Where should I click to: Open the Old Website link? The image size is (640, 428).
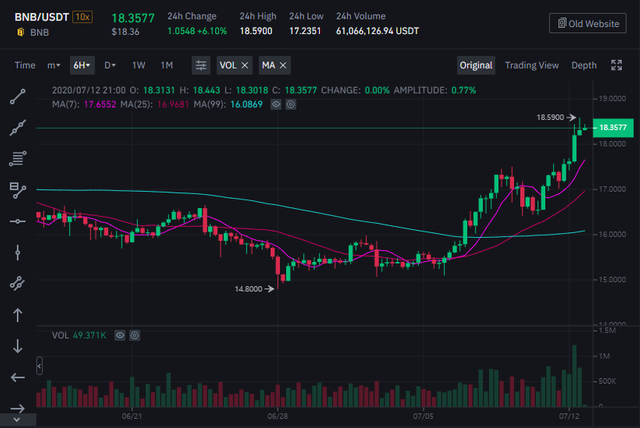[x=588, y=24]
